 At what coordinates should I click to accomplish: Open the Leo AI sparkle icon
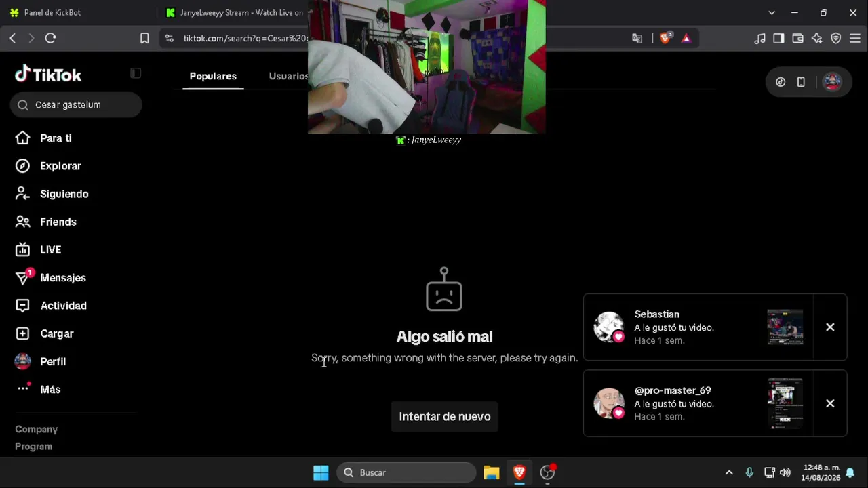coord(816,39)
